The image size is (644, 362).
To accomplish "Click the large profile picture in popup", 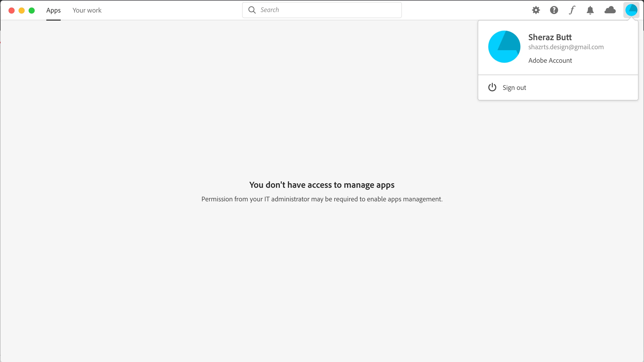I will (x=504, y=47).
